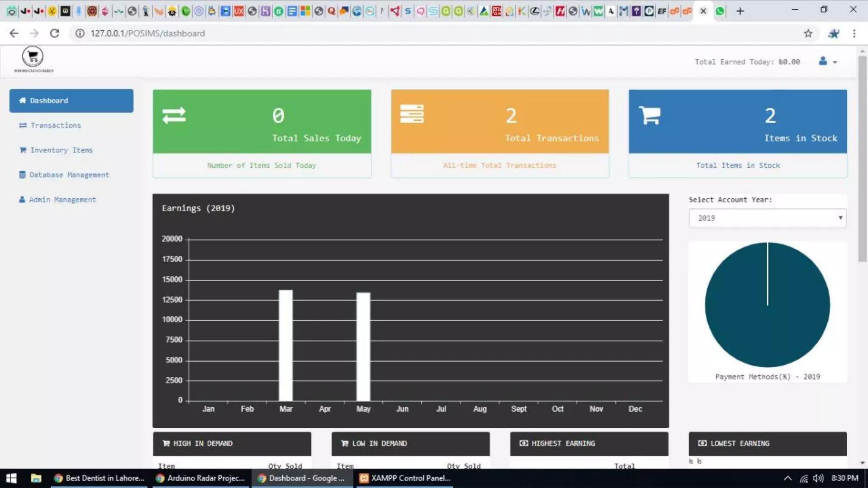Close the active browser tab
Image resolution: width=868 pixels, height=488 pixels.
(x=703, y=11)
